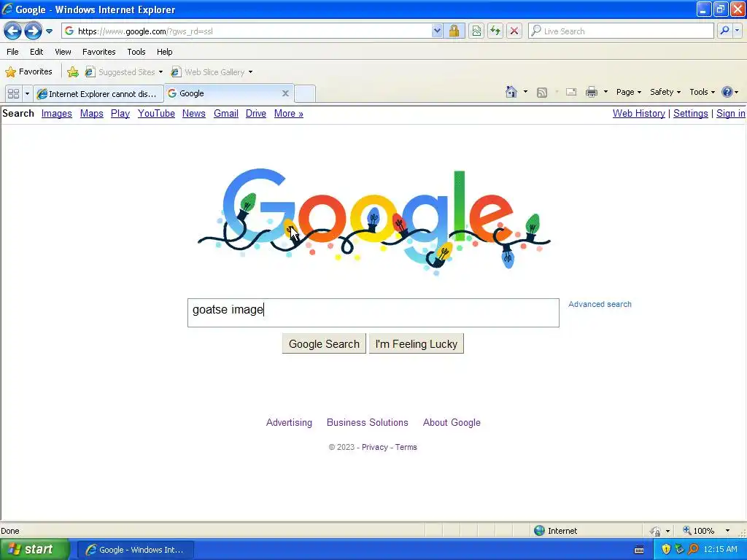The width and height of the screenshot is (747, 560).
Task: Click the Google holiday lights doodle
Action: coord(374,222)
